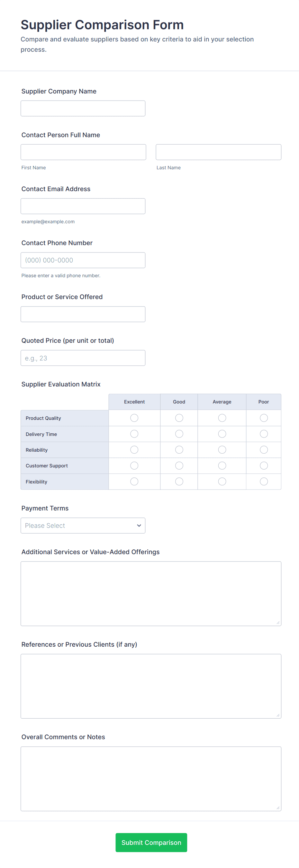Click the Additional Services text area
Image resolution: width=299 pixels, height=868 pixels.
pos(151,593)
